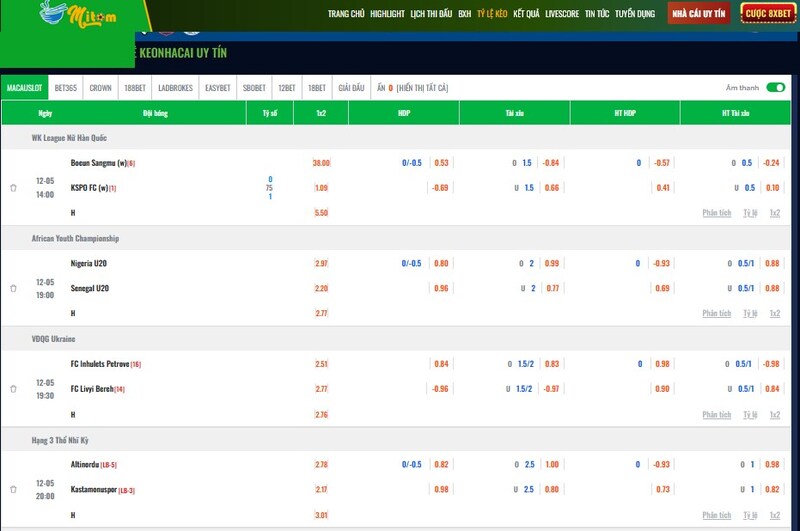Click VĐQG Ukraine league header
800x531 pixels.
53,339
